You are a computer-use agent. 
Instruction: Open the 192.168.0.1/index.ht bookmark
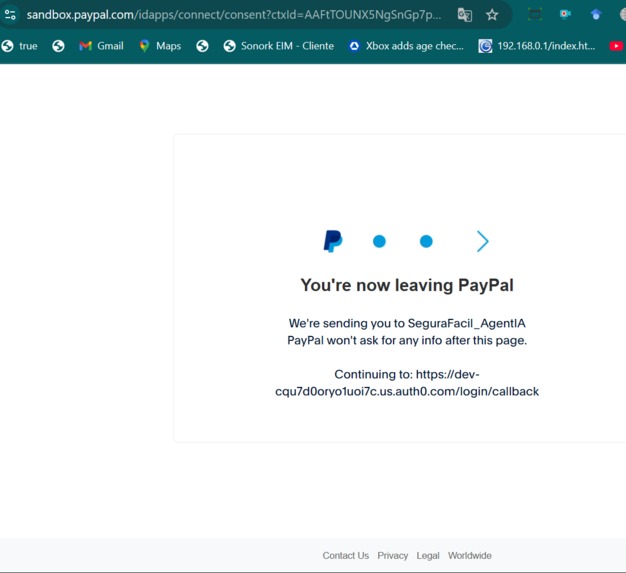tap(537, 46)
